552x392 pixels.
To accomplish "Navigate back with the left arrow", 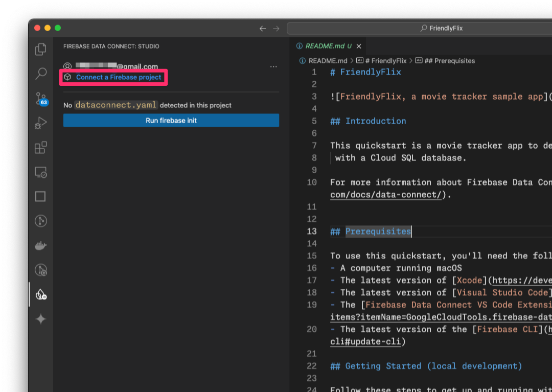I will 263,29.
